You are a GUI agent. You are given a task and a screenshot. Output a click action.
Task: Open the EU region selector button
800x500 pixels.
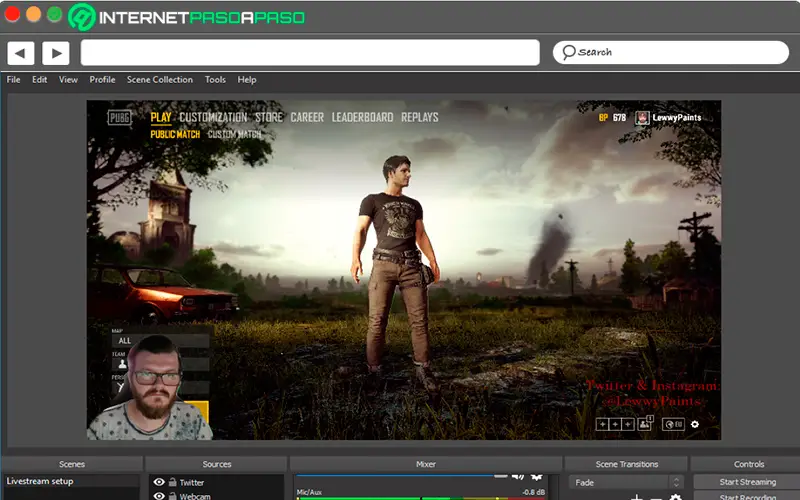(673, 424)
